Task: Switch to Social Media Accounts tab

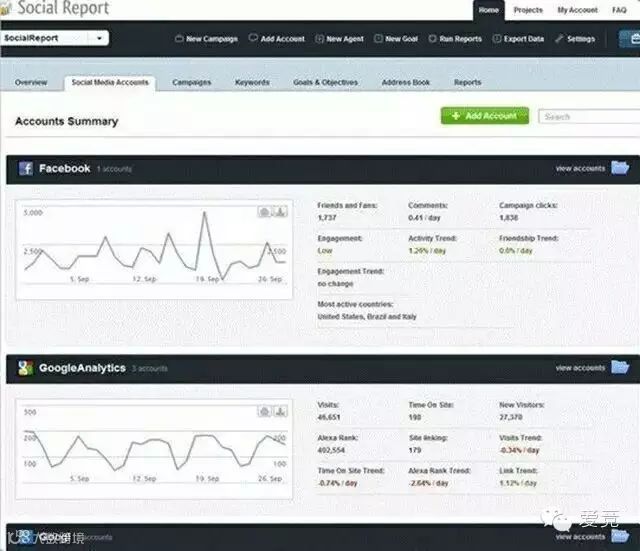Action: [110, 82]
